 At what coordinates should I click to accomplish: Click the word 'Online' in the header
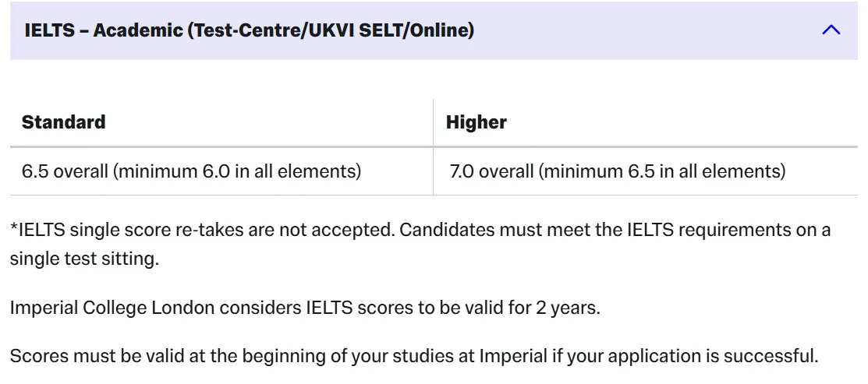pyautogui.click(x=439, y=30)
